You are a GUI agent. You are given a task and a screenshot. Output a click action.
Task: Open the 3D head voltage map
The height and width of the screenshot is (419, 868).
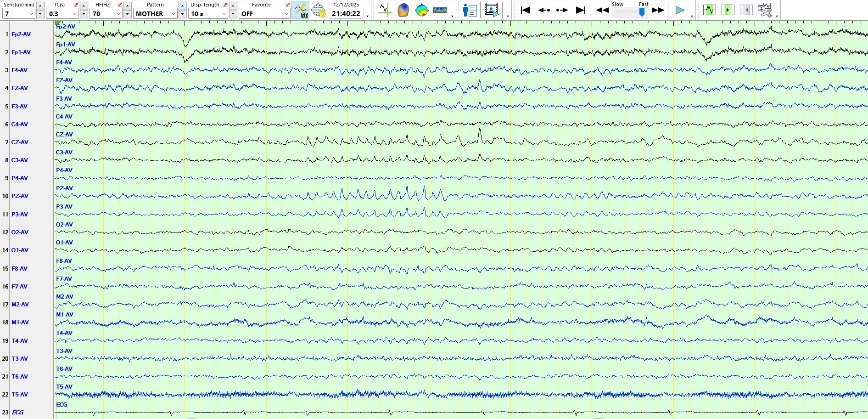pyautogui.click(x=403, y=10)
